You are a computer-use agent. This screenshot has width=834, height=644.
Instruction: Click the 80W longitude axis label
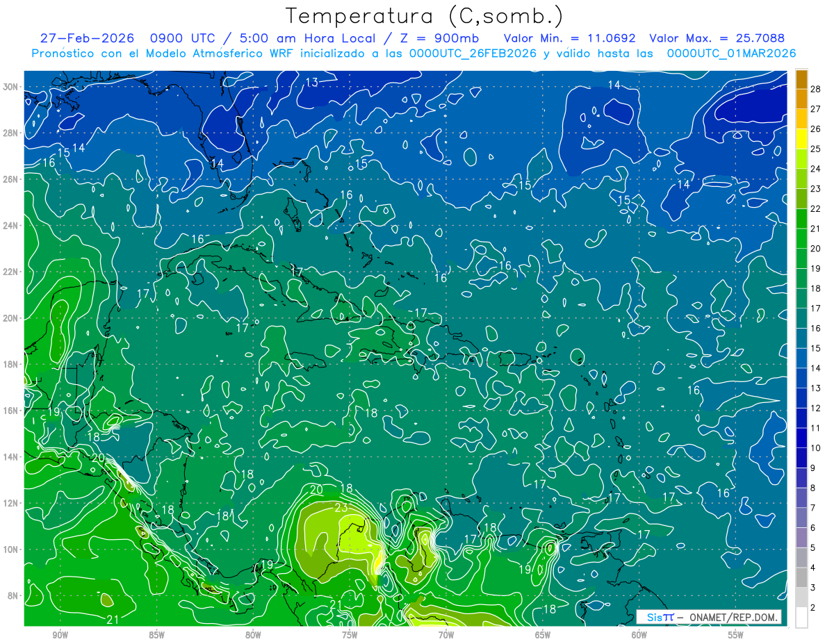click(253, 636)
